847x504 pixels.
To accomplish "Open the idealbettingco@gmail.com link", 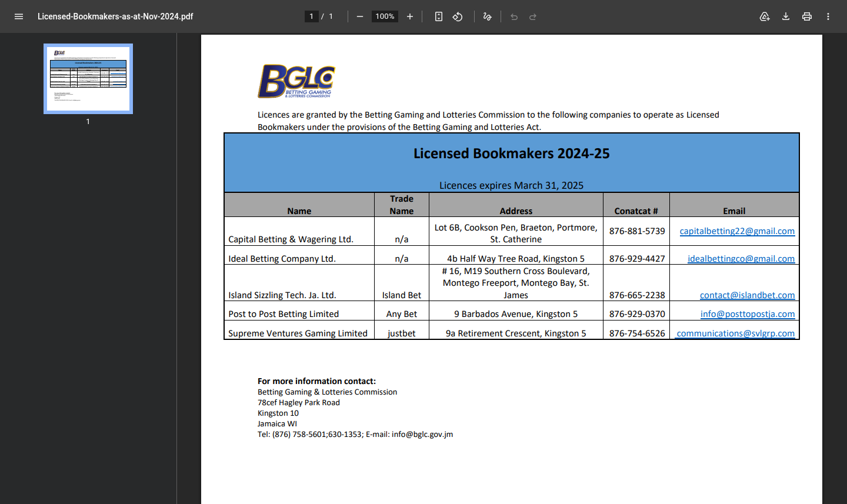I will tap(741, 259).
